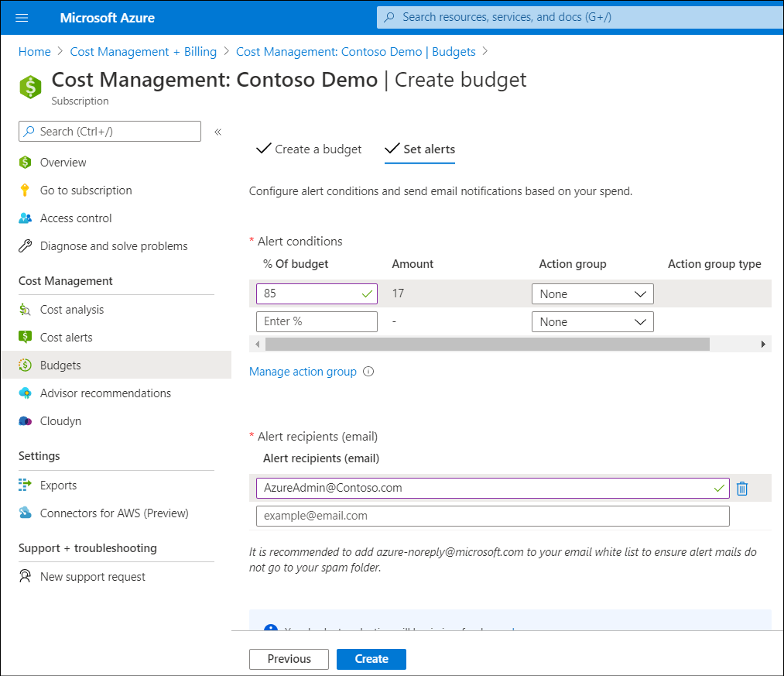
Task: Focus the sidebar Search (Ctrl+/) box
Action: tap(110, 132)
